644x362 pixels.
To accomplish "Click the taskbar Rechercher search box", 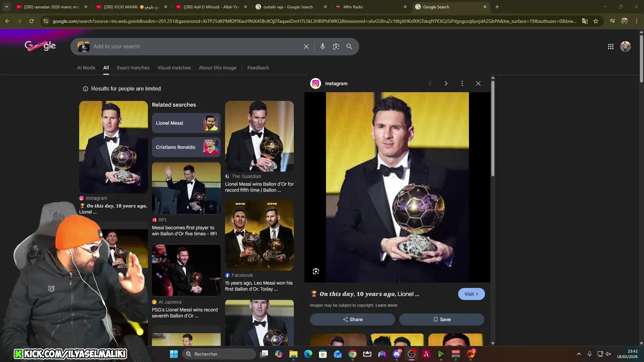I will [x=218, y=354].
